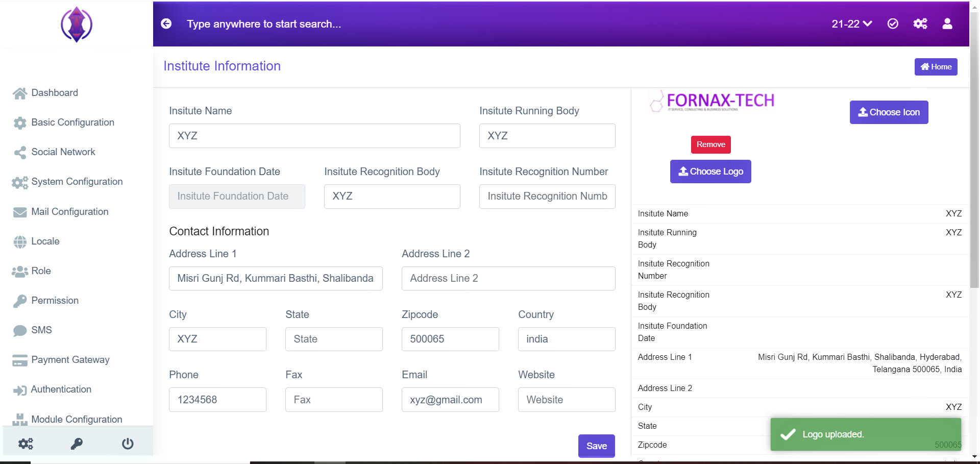980x464 pixels.
Task: Click the Authentication sign-in icon
Action: point(20,390)
